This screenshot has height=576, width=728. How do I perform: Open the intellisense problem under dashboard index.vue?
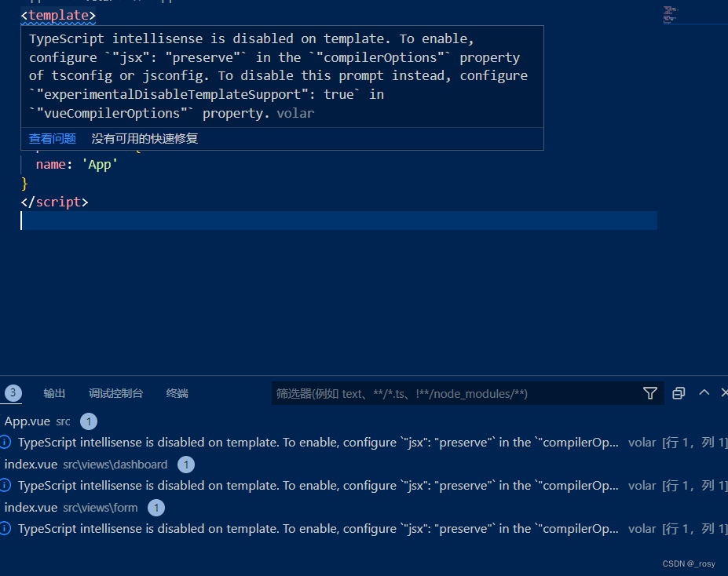[x=364, y=486]
